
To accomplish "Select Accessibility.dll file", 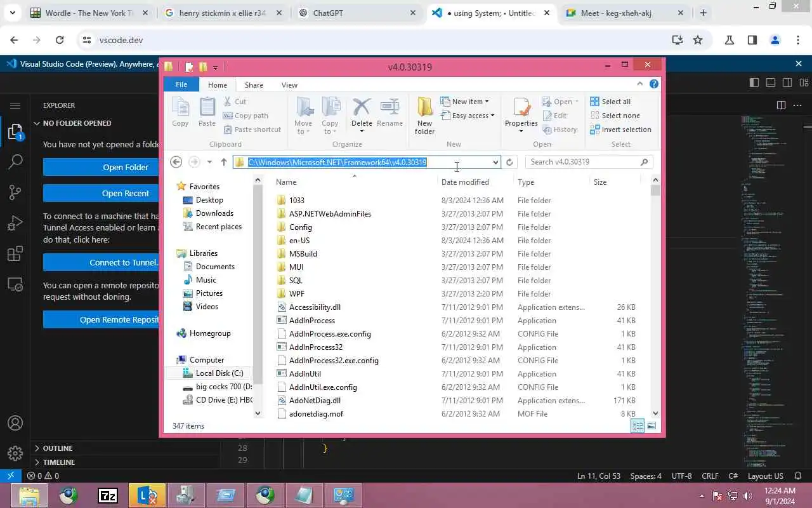I will (x=315, y=307).
